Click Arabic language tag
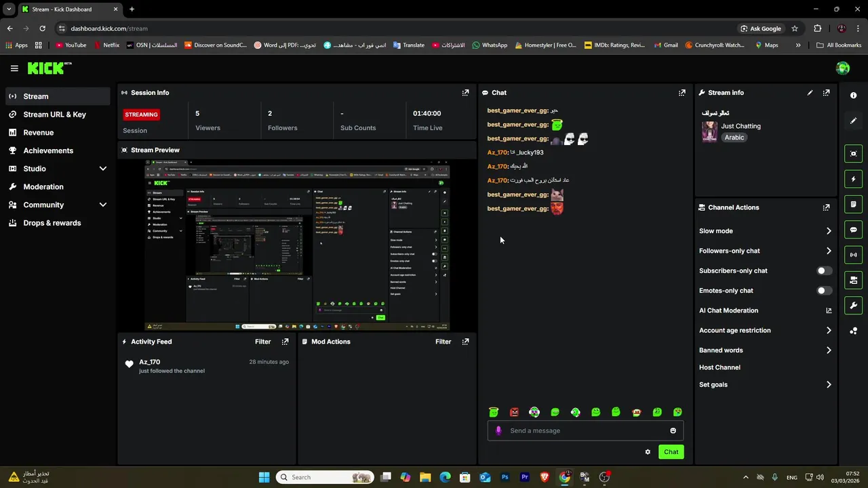 point(734,138)
